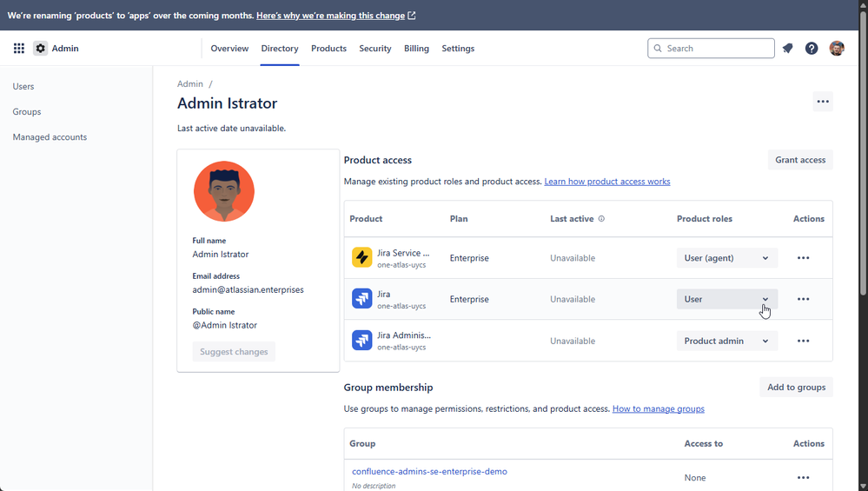Click the external link icon in banner
Image resolution: width=868 pixels, height=491 pixels.
(x=412, y=16)
